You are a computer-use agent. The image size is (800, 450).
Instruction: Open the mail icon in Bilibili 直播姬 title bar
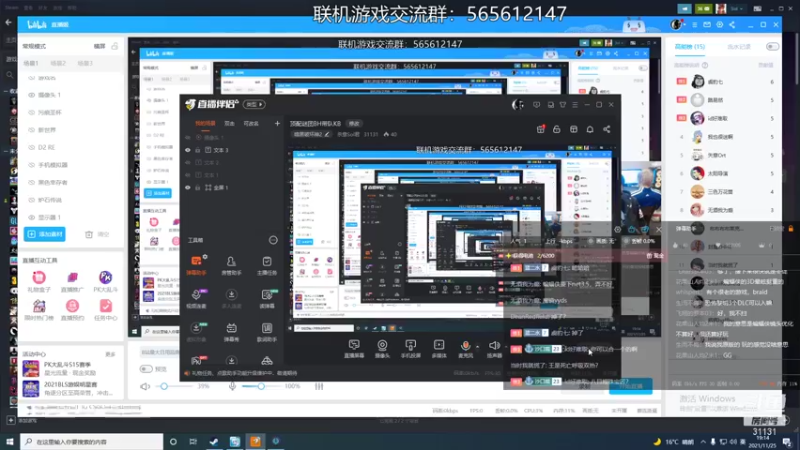point(707,24)
